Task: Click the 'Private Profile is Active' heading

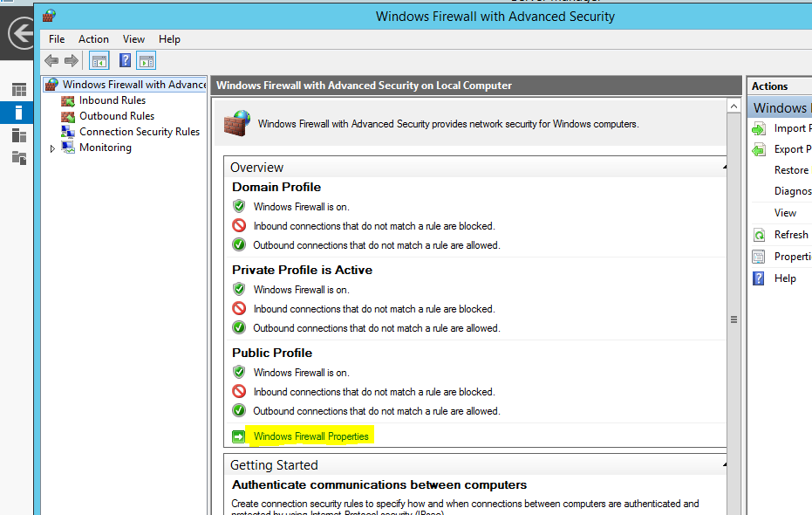Action: pyautogui.click(x=303, y=270)
